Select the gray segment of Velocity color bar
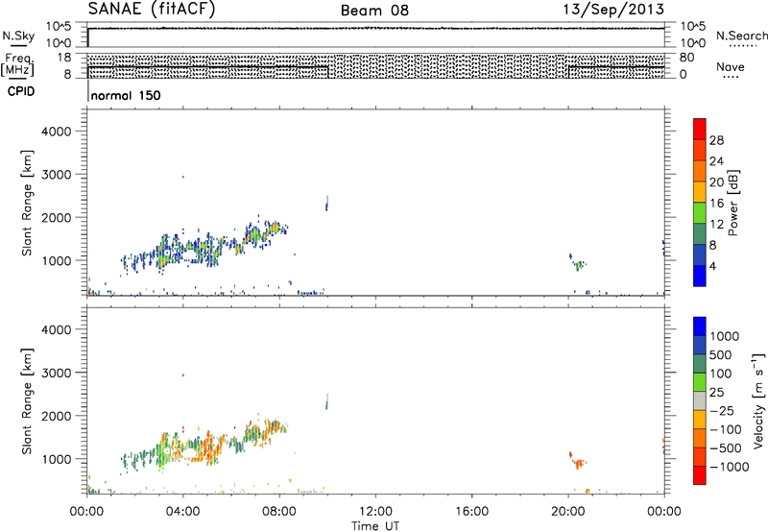 (x=700, y=401)
